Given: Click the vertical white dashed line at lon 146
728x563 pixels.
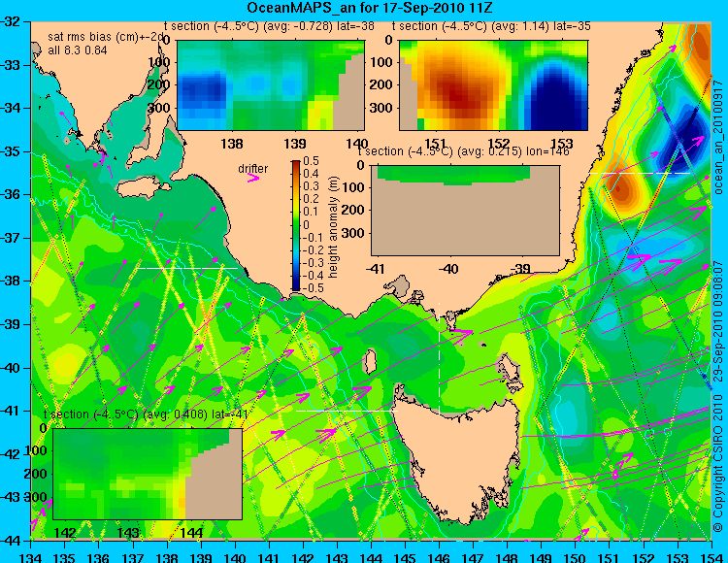Looking at the screenshot, I should [x=439, y=359].
